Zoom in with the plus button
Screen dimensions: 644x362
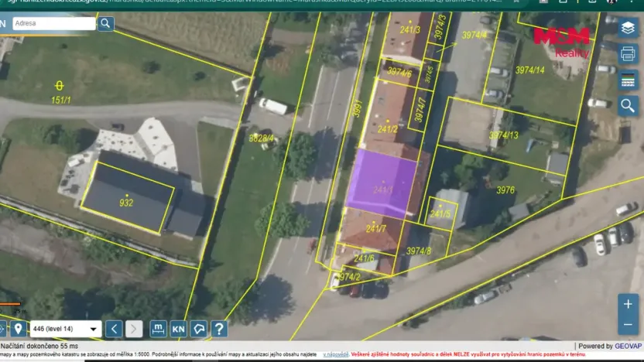coord(628,304)
